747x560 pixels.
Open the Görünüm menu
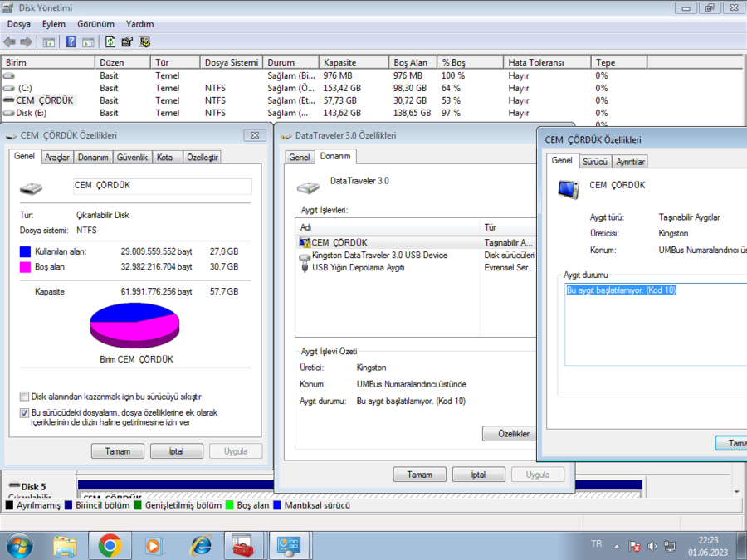coord(95,24)
